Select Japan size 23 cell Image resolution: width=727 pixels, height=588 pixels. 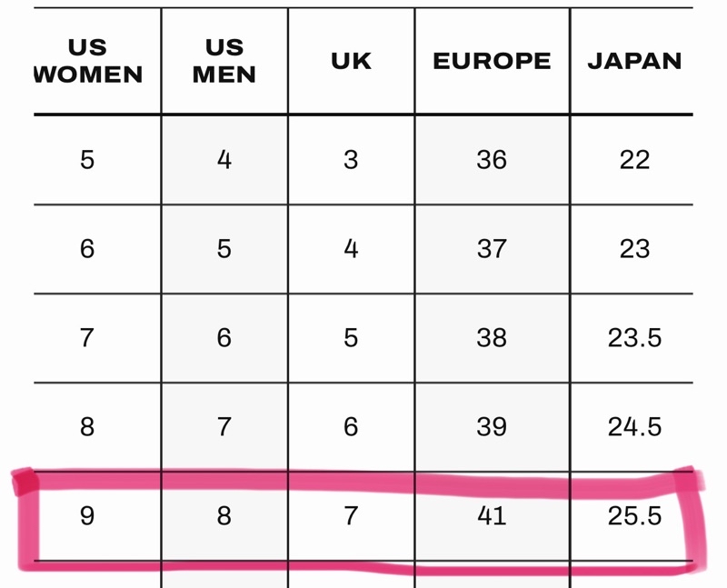pos(634,248)
